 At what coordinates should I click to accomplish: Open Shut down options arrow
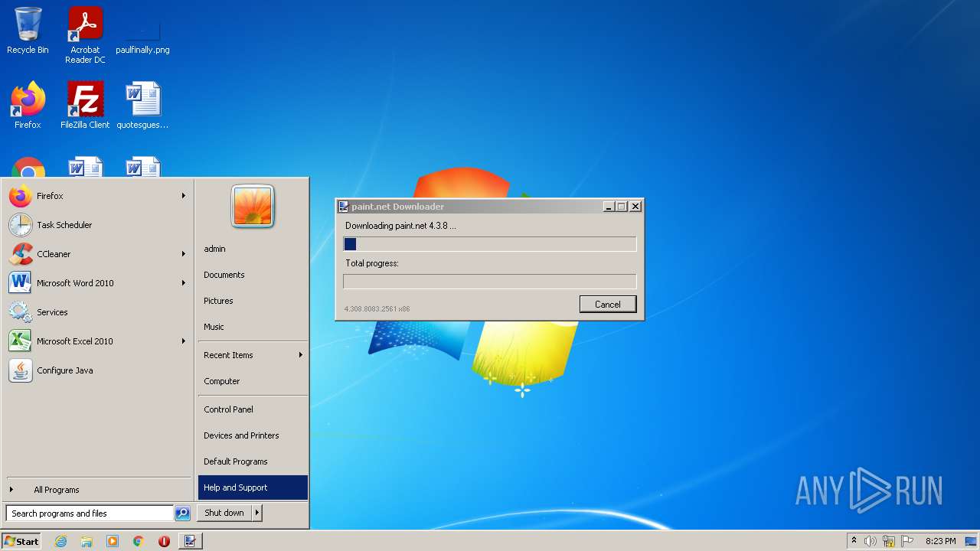[257, 513]
